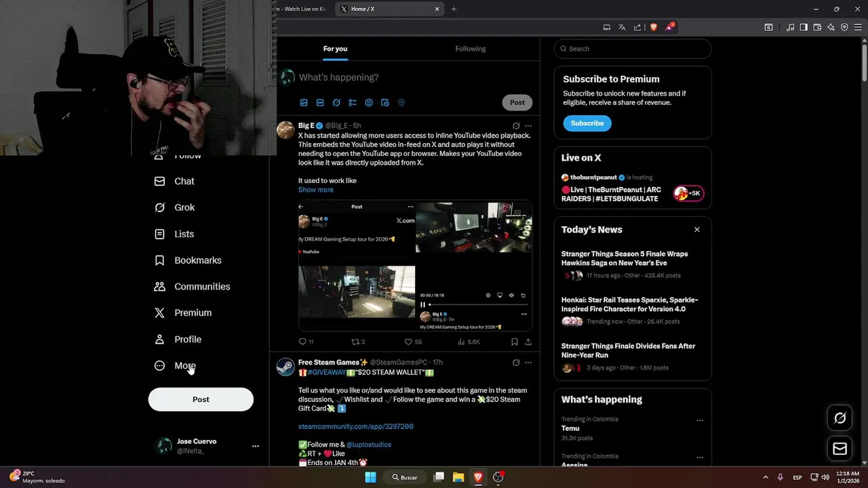Pause the embedded video playback
868x488 pixels.
point(423,305)
